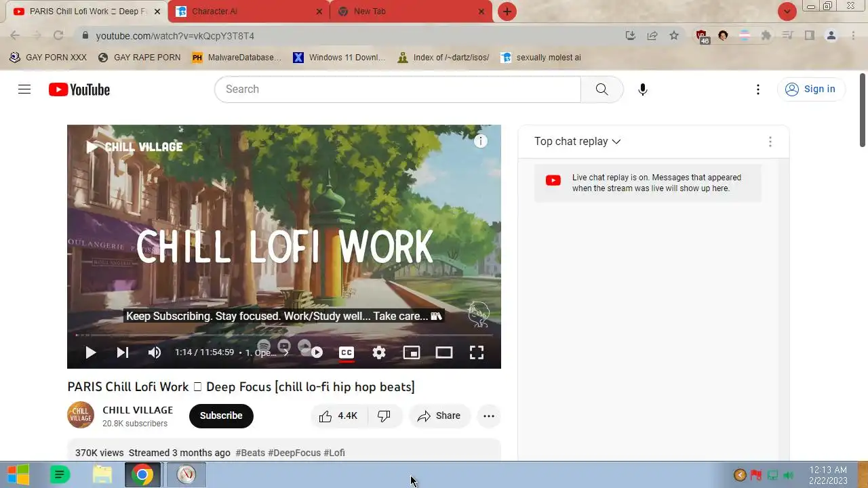Open the taskbar clock 12:13 AM
Image resolution: width=868 pixels, height=488 pixels.
click(828, 475)
